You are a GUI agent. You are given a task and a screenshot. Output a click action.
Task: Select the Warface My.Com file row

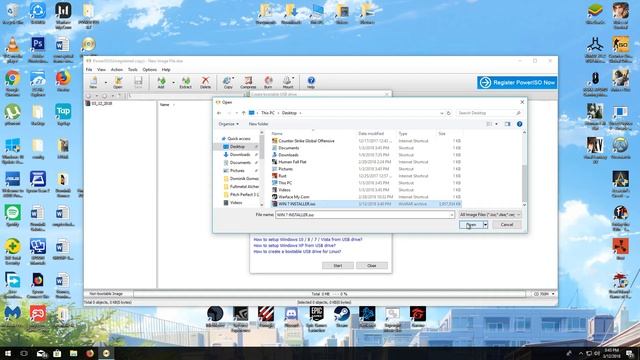coord(366,197)
